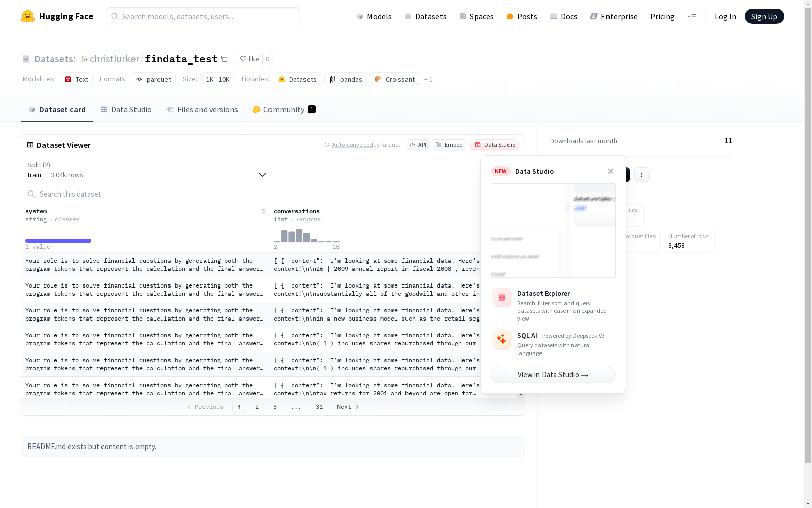812x508 pixels.
Task: Select the parquet format tag
Action: (153, 79)
